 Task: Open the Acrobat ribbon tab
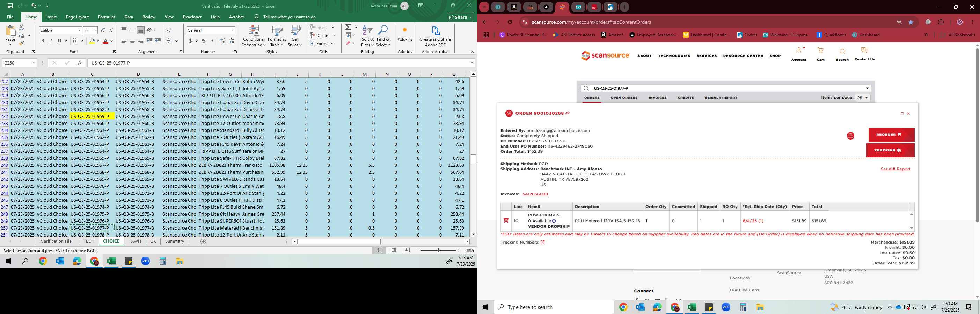(x=236, y=17)
